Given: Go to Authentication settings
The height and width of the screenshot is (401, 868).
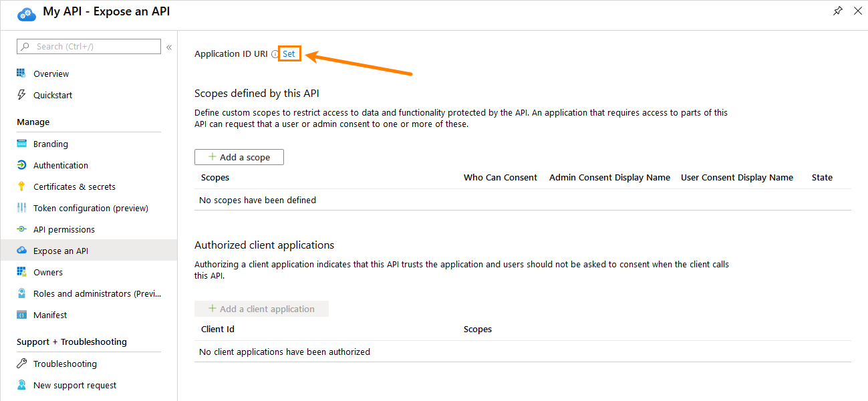Looking at the screenshot, I should pos(60,164).
